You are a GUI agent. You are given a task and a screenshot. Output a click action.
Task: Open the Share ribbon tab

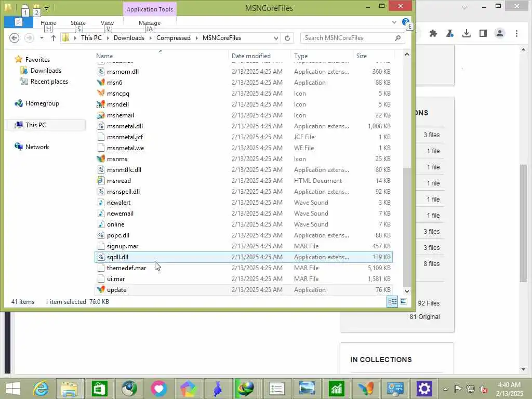78,23
